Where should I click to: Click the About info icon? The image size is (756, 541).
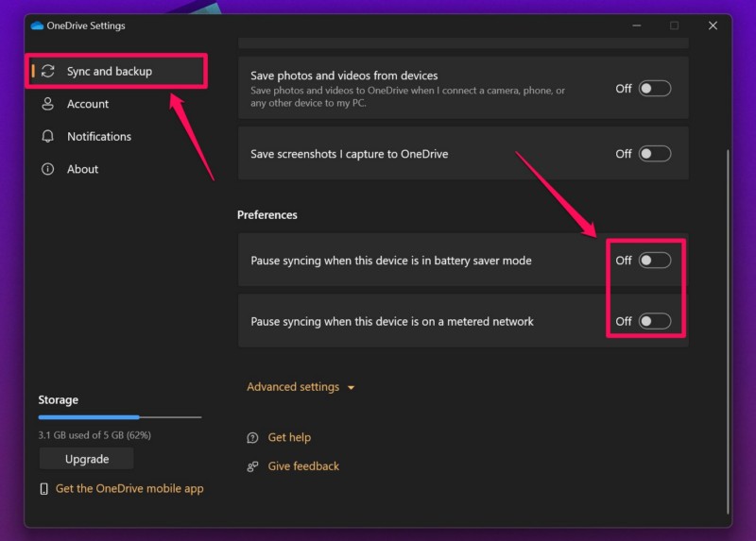point(47,169)
